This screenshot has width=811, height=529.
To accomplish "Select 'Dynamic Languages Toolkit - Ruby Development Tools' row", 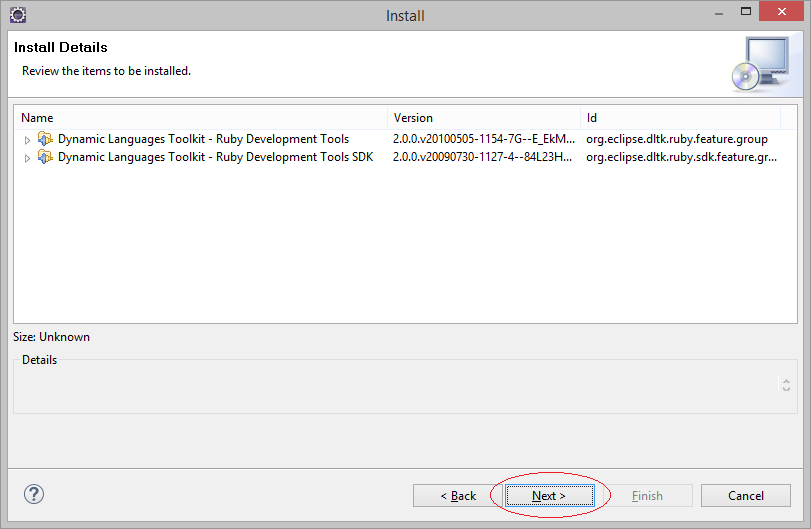I will pos(406,139).
